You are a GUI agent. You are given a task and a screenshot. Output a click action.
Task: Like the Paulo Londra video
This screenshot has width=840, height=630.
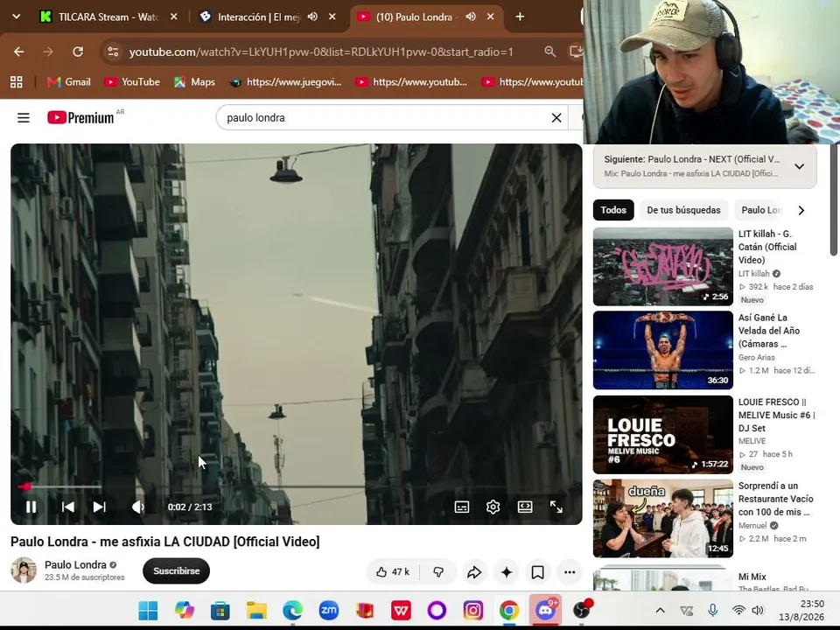tap(393, 572)
